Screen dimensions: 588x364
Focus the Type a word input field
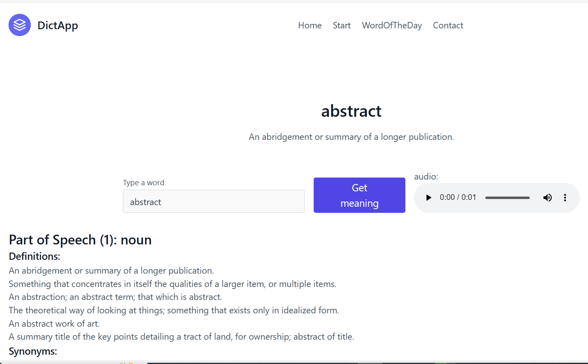coord(213,201)
